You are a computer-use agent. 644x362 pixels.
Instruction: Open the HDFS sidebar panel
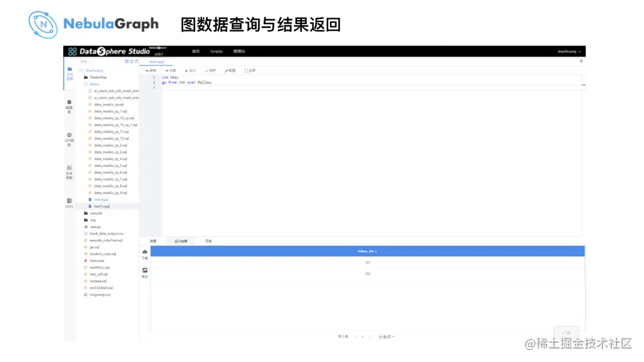point(69,203)
